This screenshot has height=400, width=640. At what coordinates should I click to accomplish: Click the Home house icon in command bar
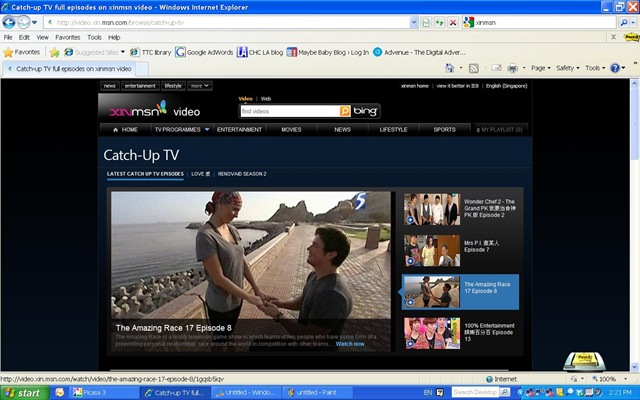pos(449,68)
